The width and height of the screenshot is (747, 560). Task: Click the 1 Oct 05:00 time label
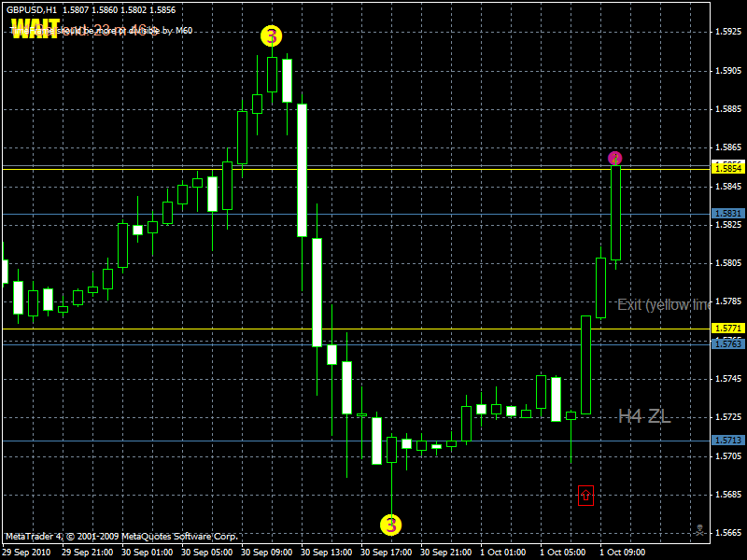click(x=563, y=553)
